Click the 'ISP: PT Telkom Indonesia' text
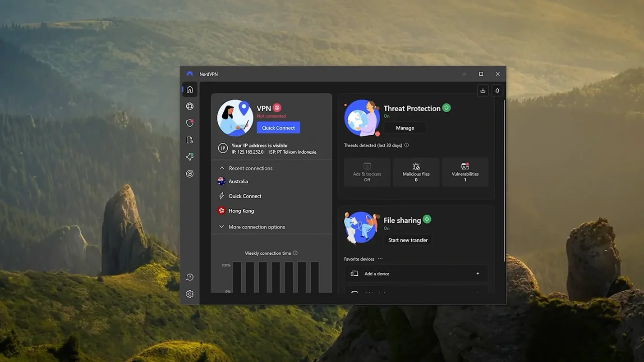 [x=293, y=152]
